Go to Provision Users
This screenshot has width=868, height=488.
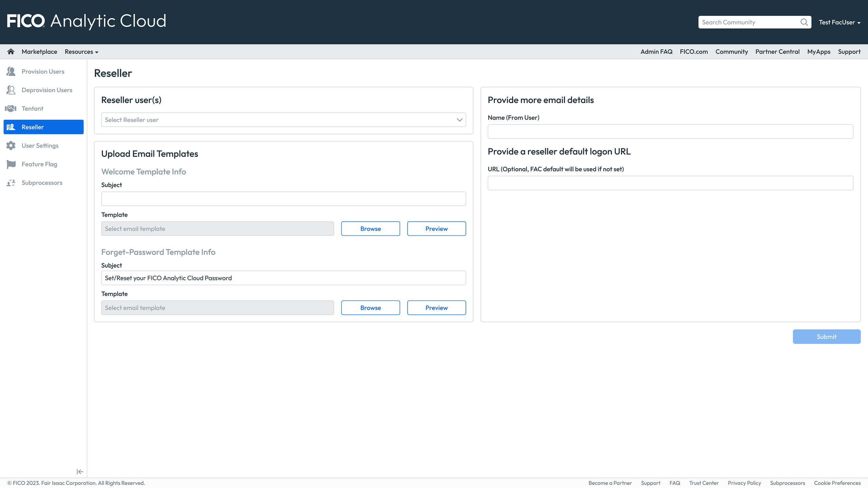point(43,72)
